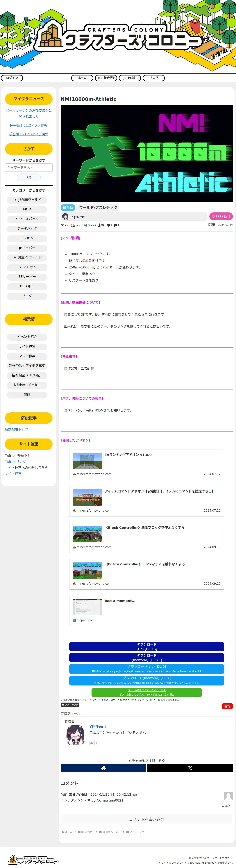Screen dimensions: 236x868
Task: Open the JE(PC版) dropdown menu
Action: tap(130, 78)
